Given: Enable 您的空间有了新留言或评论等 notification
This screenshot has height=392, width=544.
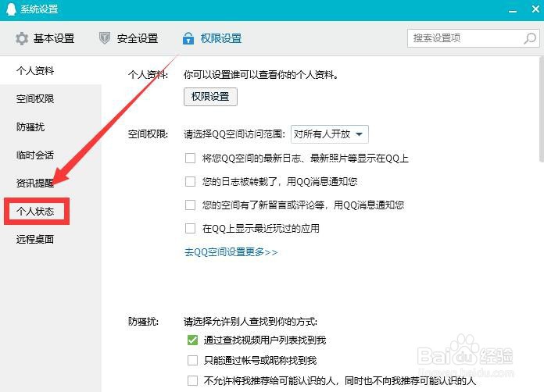Looking at the screenshot, I should pyautogui.click(x=190, y=205).
